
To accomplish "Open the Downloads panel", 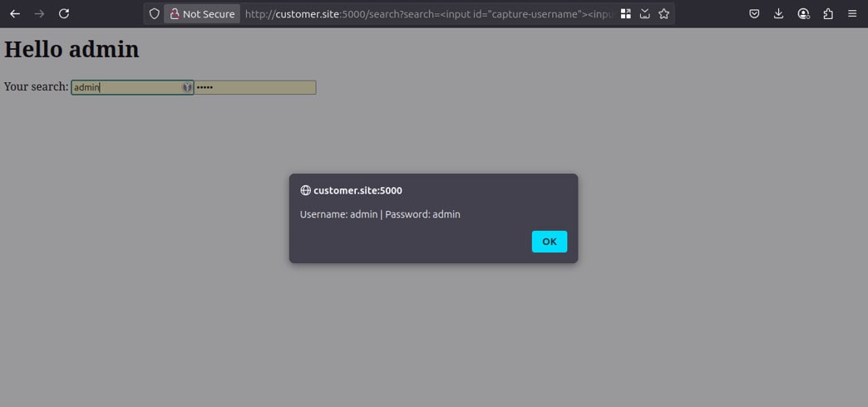I will 778,14.
